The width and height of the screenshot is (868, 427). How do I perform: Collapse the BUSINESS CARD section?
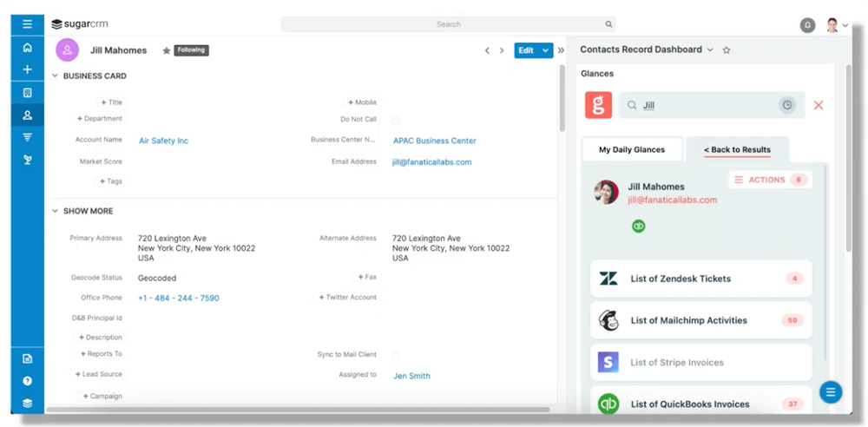[56, 76]
